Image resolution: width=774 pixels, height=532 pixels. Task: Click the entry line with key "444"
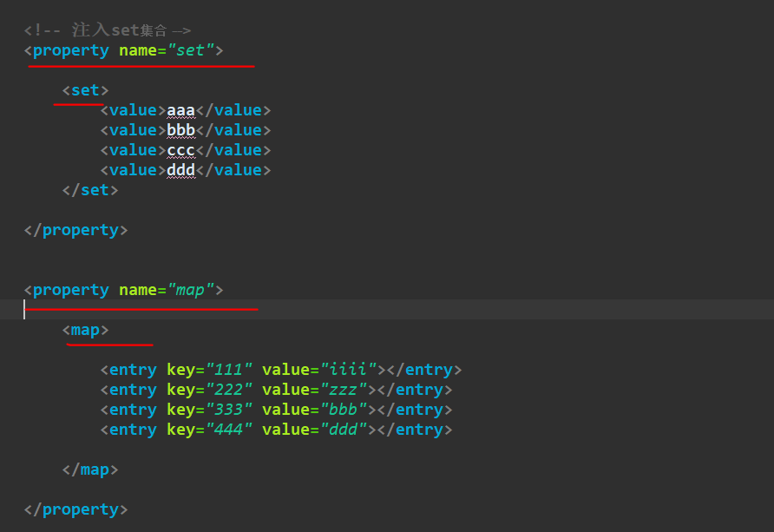tap(277, 430)
